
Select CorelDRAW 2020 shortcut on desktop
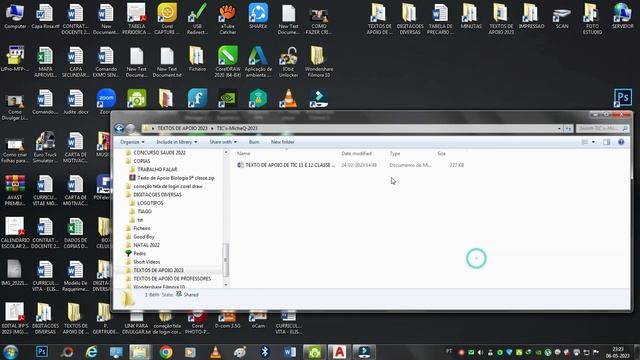click(228, 61)
